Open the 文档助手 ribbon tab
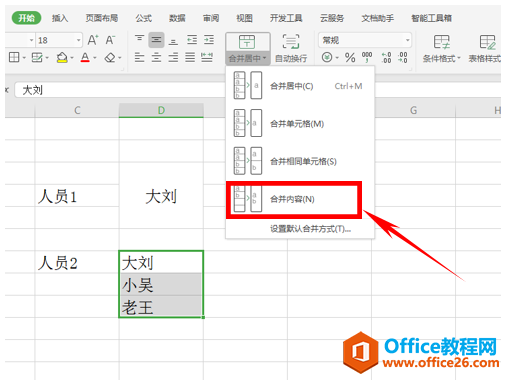Image resolution: width=506 pixels, height=380 pixels. 378,18
